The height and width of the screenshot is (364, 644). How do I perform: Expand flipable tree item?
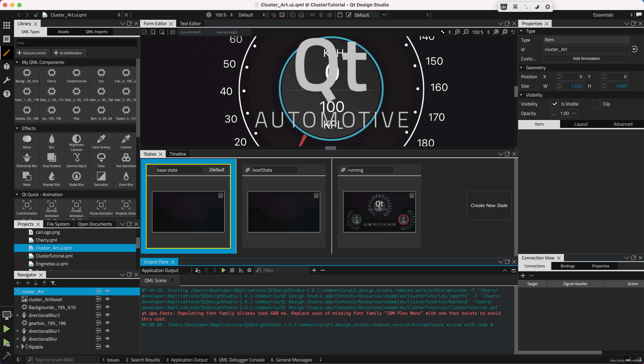[x=17, y=347]
